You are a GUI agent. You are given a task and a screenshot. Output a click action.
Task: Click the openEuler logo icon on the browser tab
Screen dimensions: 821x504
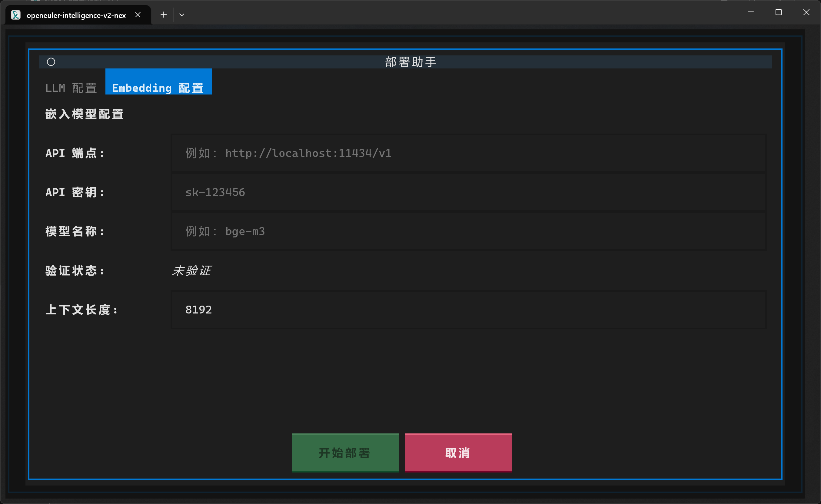pos(16,15)
